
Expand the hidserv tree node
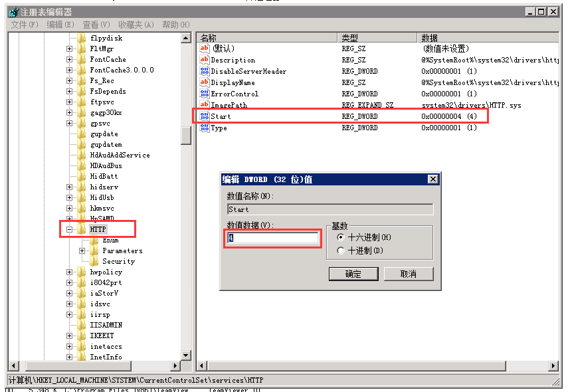pyautogui.click(x=69, y=187)
